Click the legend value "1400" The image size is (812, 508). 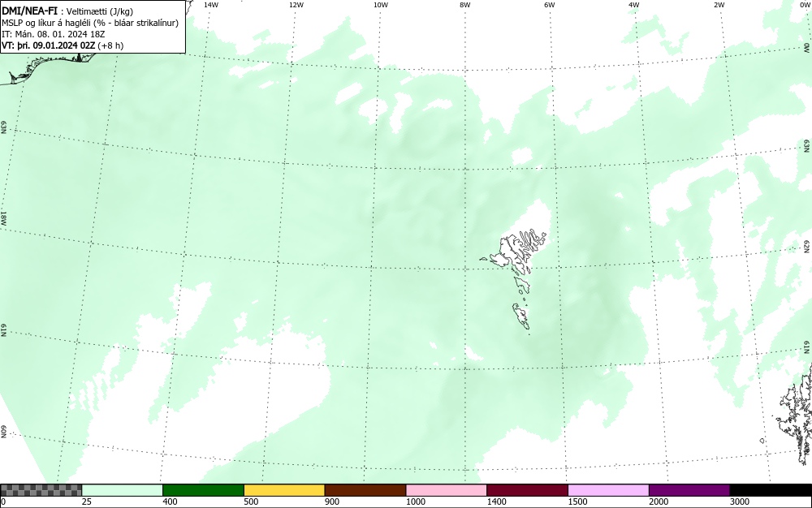coord(496,502)
